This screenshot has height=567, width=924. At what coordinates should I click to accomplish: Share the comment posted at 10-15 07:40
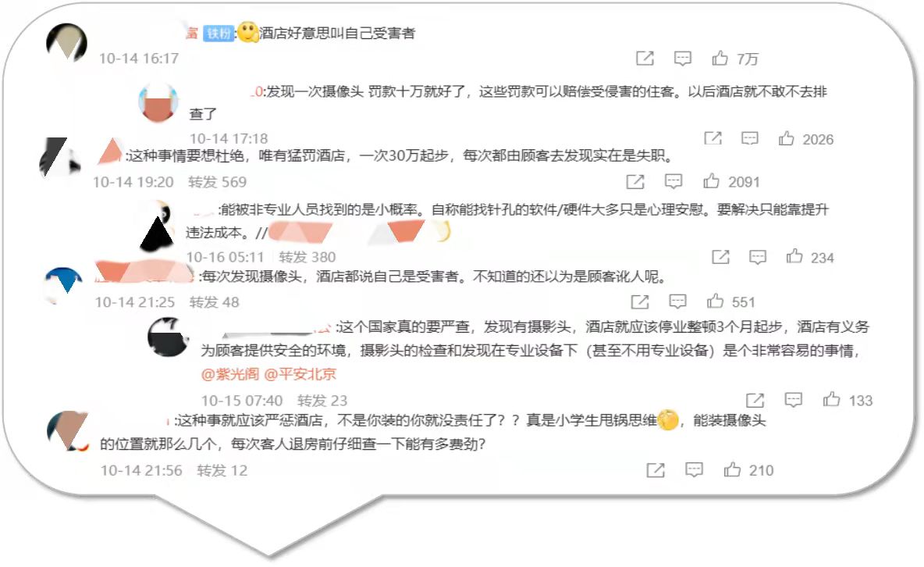tap(755, 400)
